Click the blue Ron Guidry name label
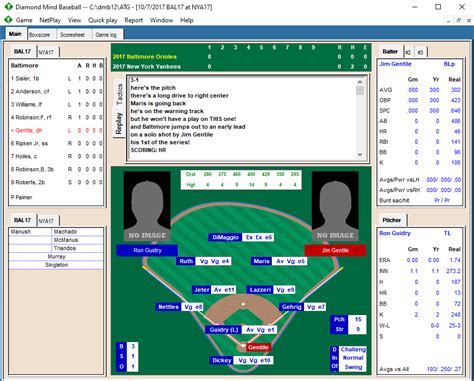The height and width of the screenshot is (381, 474). click(147, 250)
